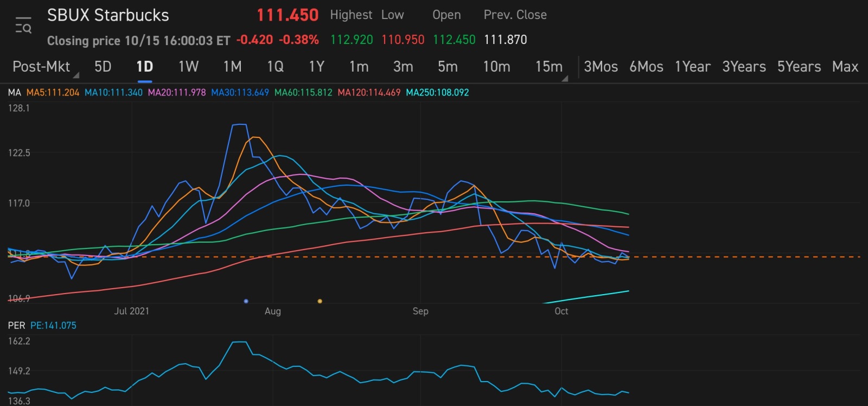Set chart range to Max
Image resolution: width=868 pixels, height=406 pixels.
click(845, 67)
